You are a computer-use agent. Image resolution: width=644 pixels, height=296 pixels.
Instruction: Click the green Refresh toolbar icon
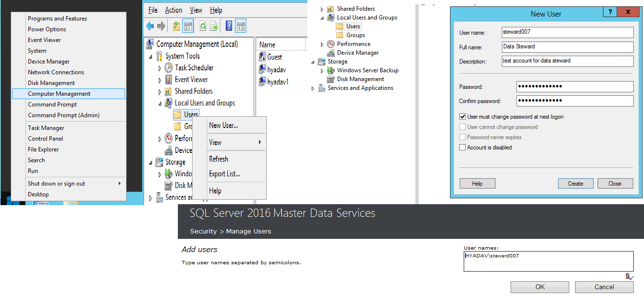click(202, 26)
